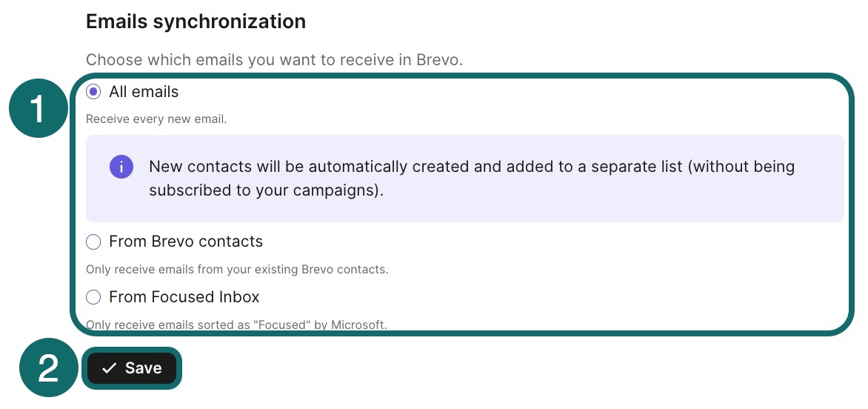
Task: Click 'Only receive emails from existing Brevo contacts' text
Action: [x=237, y=270]
